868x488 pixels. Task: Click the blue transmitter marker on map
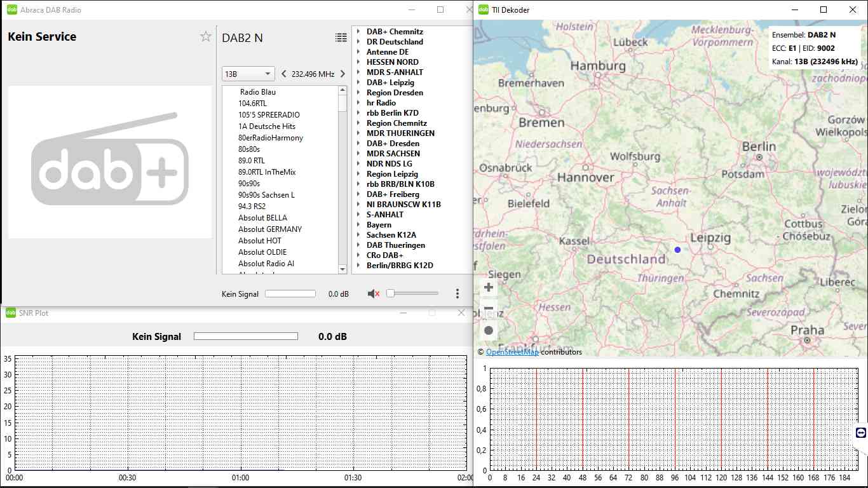(x=677, y=250)
